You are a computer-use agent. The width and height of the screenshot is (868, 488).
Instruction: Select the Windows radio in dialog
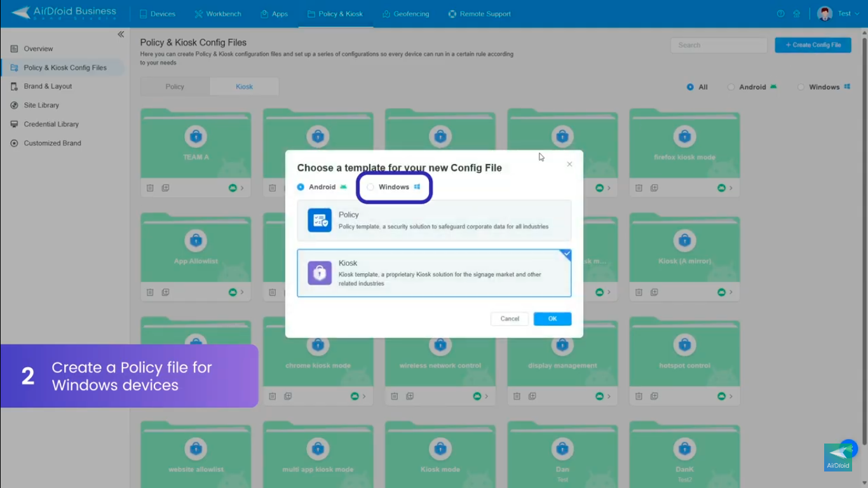[x=370, y=187]
